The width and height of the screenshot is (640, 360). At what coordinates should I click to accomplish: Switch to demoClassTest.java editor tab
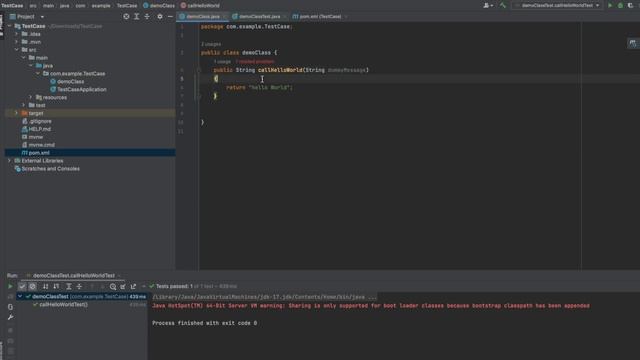(259, 16)
